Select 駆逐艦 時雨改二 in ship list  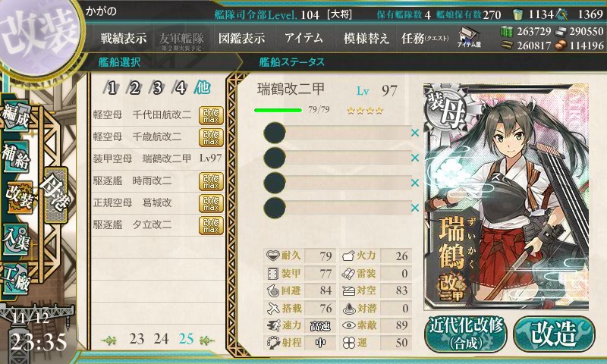[158, 180]
